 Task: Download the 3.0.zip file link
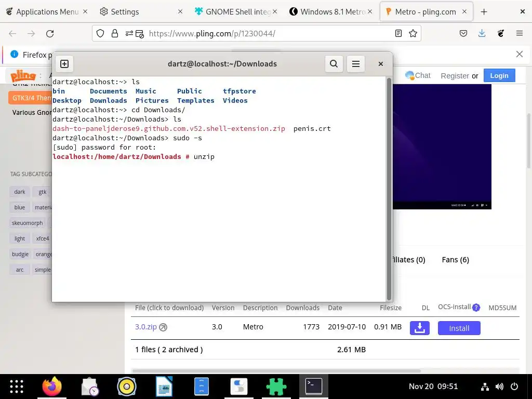(x=146, y=327)
